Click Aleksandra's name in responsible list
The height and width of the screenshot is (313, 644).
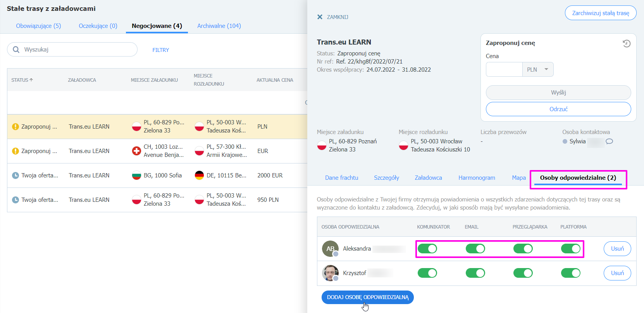coord(357,249)
